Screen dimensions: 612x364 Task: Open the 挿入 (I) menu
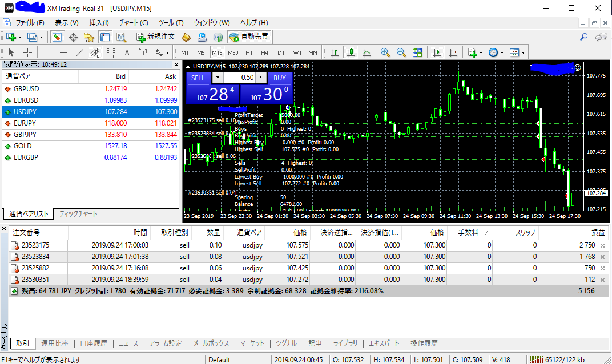tap(99, 23)
